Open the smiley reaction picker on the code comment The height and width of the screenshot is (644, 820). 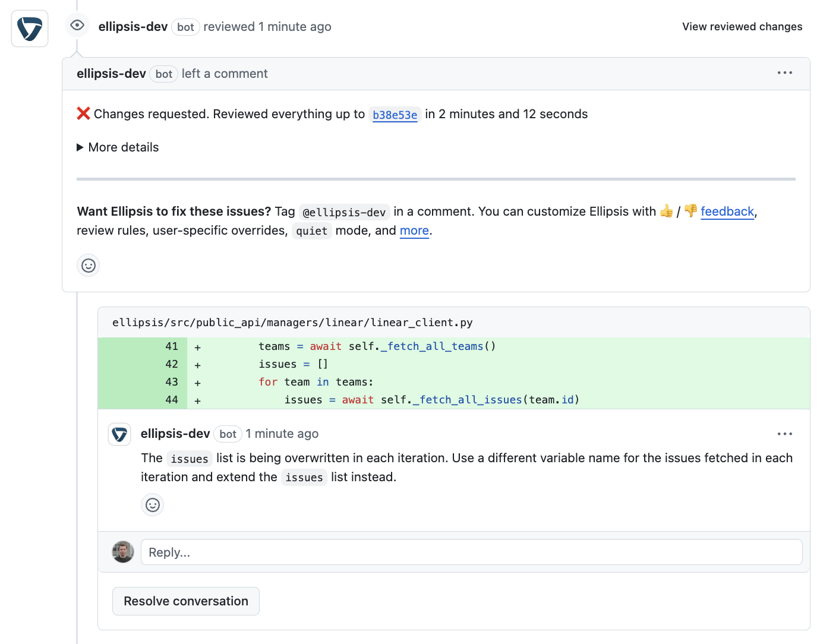tap(152, 504)
